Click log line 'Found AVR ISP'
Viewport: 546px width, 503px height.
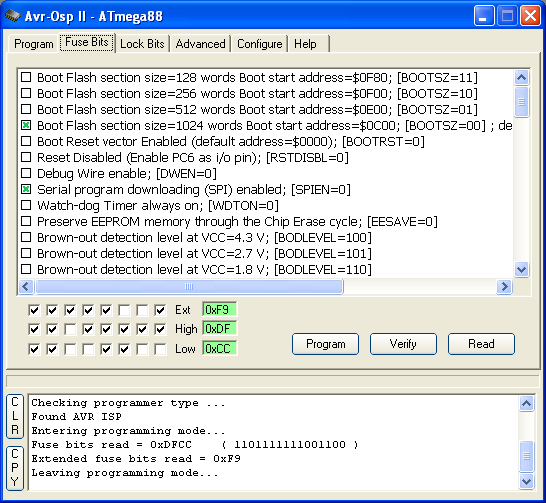point(76,417)
